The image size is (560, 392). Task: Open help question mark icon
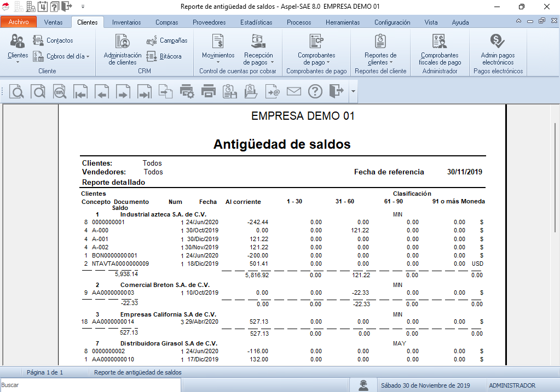[315, 92]
